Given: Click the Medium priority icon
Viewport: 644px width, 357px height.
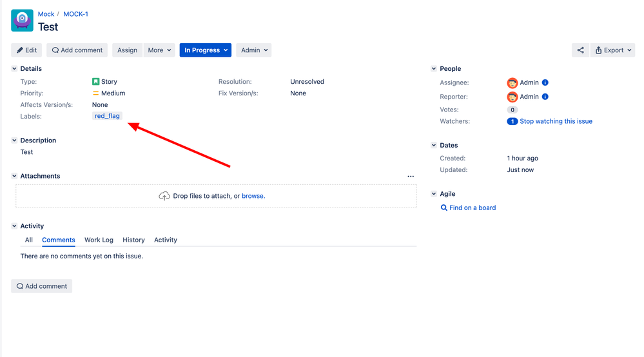Looking at the screenshot, I should [x=95, y=93].
